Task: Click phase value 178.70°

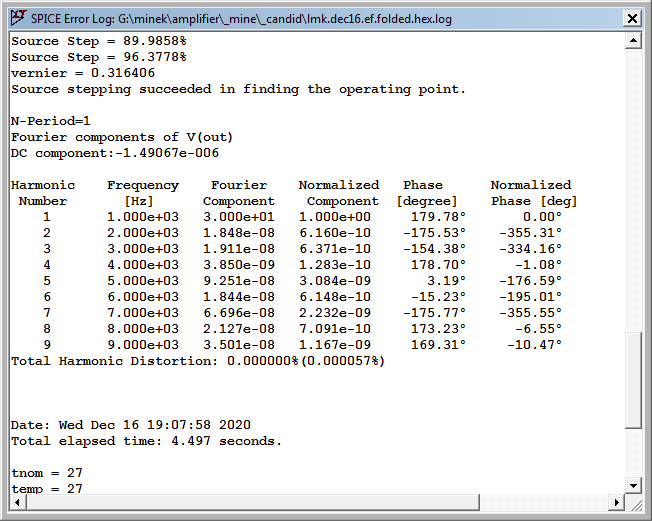Action: tap(438, 265)
